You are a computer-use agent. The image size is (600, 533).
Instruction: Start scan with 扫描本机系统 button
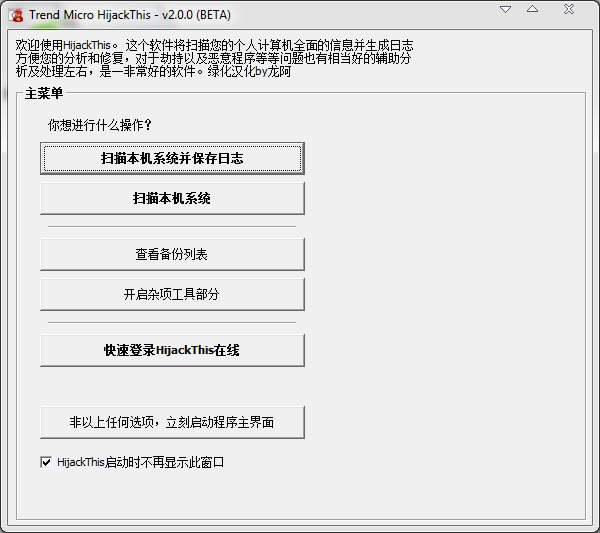172,198
